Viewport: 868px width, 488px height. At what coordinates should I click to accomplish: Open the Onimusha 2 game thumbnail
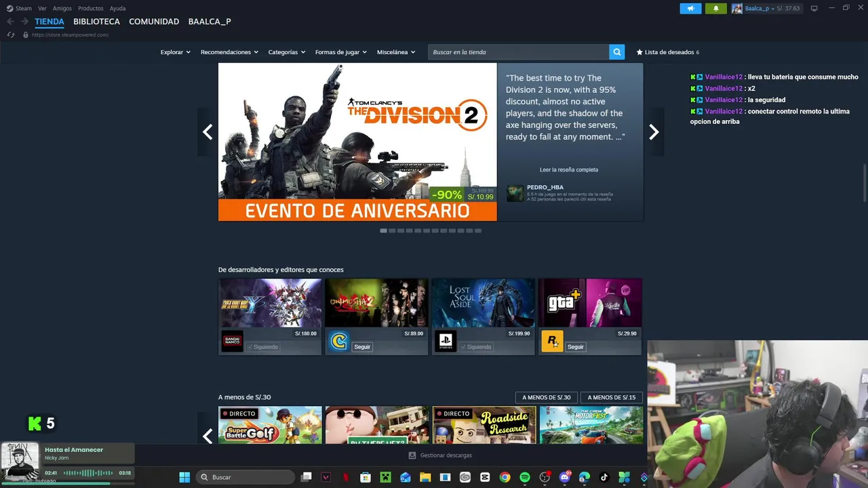[376, 303]
